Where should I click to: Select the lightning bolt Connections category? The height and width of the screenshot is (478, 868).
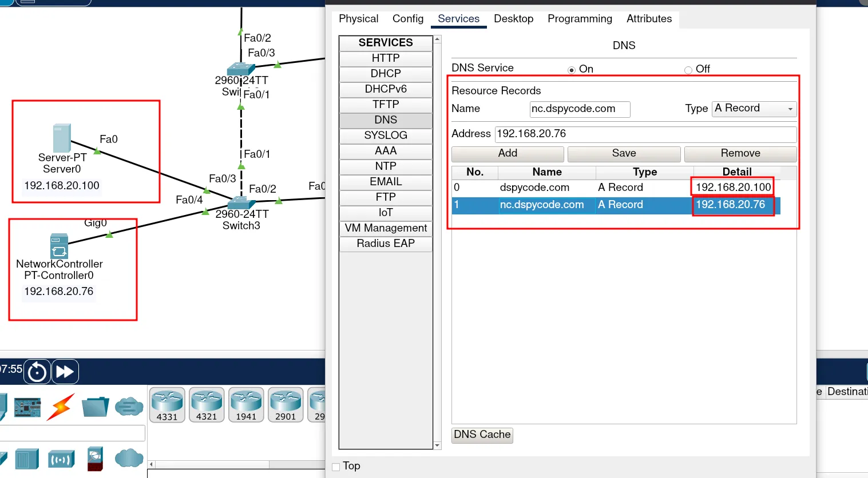click(61, 407)
